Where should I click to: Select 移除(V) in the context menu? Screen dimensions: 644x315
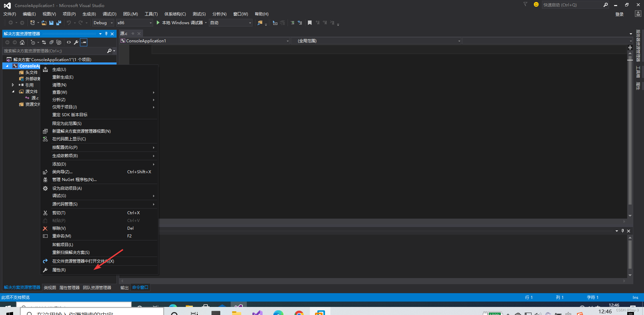coord(99,228)
